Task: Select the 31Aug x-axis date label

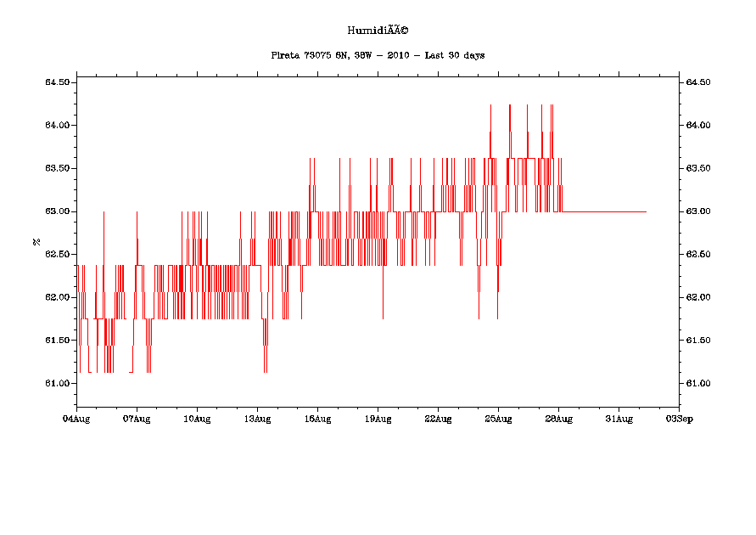Action: (x=619, y=418)
